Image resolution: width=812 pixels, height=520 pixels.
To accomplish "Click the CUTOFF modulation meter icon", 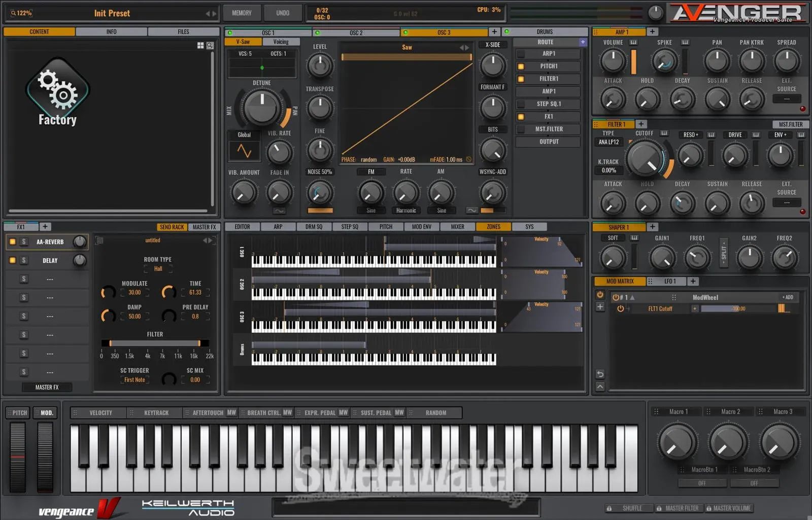I will [664, 133].
